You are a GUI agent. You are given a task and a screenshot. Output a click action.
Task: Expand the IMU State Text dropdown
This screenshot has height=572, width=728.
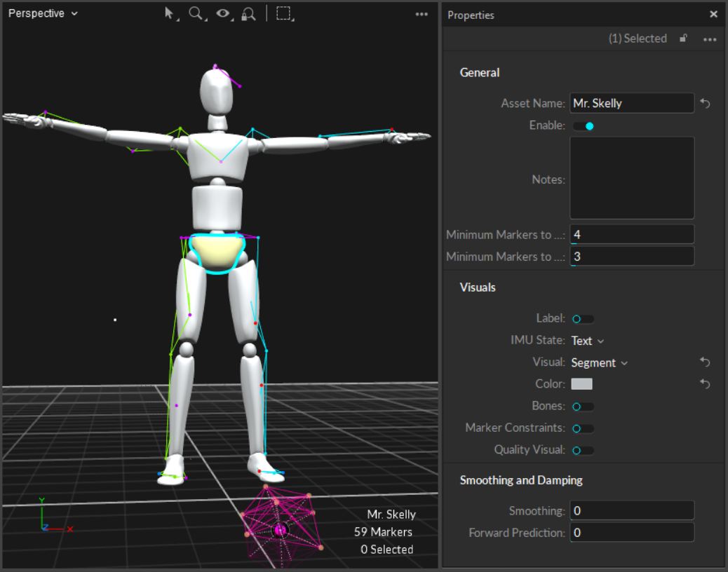(588, 341)
